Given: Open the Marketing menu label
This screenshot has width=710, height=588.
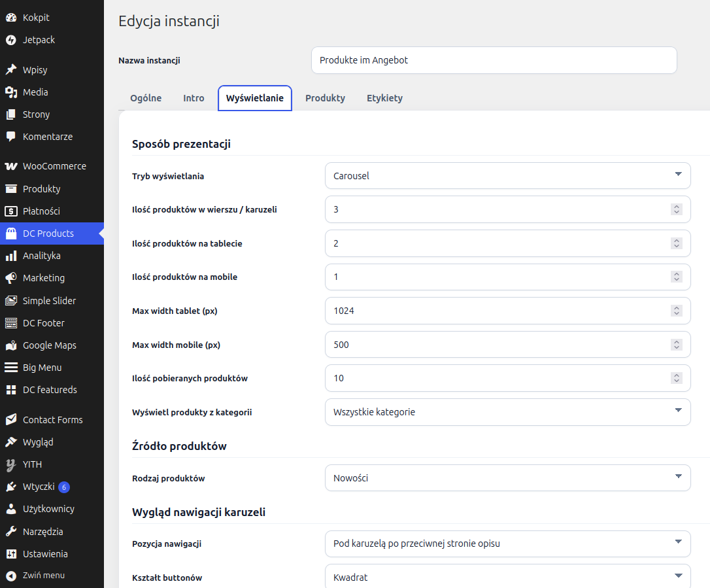Looking at the screenshot, I should [44, 278].
